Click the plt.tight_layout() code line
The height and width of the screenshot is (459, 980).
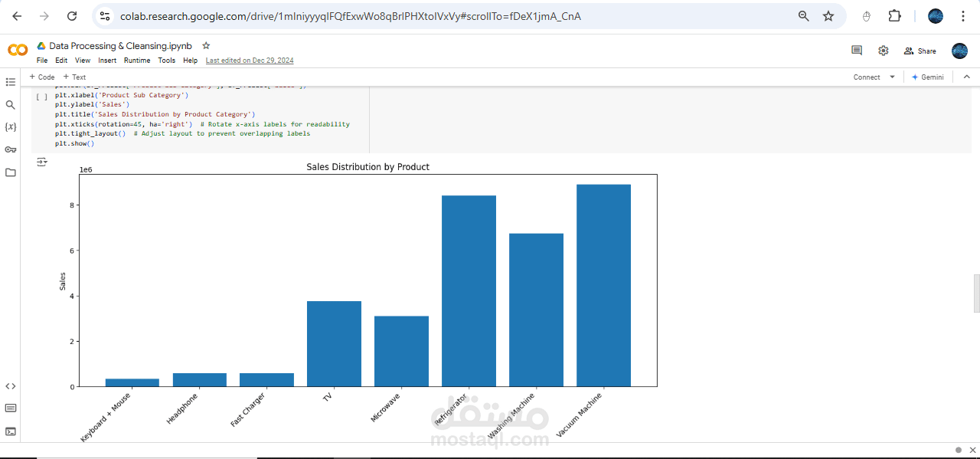click(182, 133)
